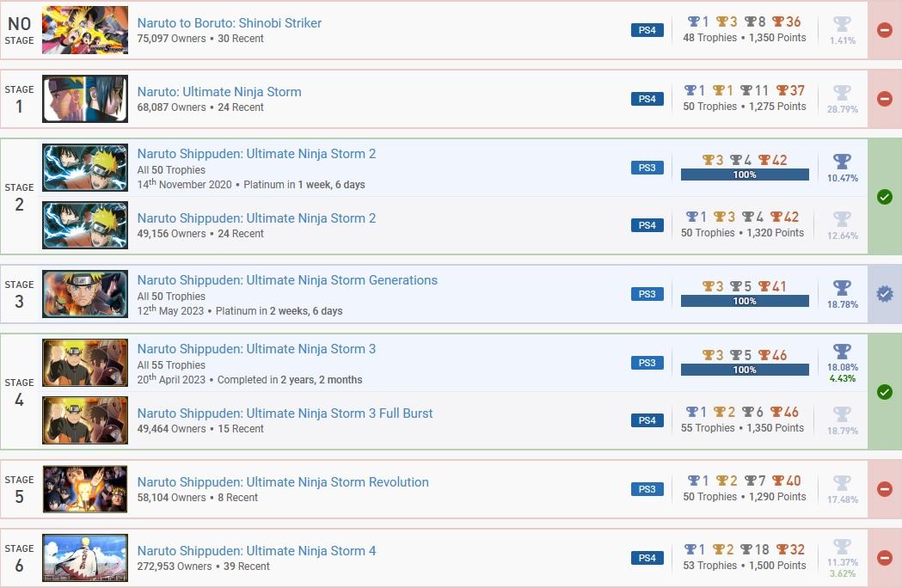This screenshot has height=588, width=902.
Task: Click PS3 tag for Ninja Storm Revolution
Action: 647,489
